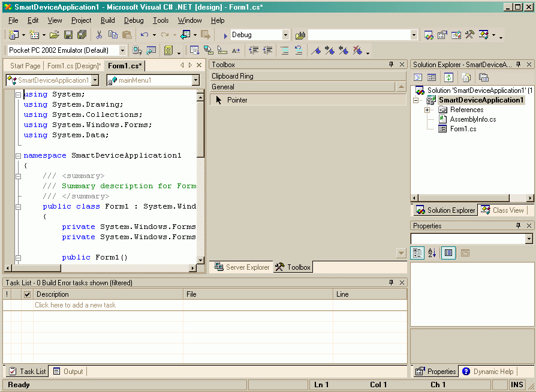
Task: Click the Class View icon in the main toolbar
Action: [484, 35]
